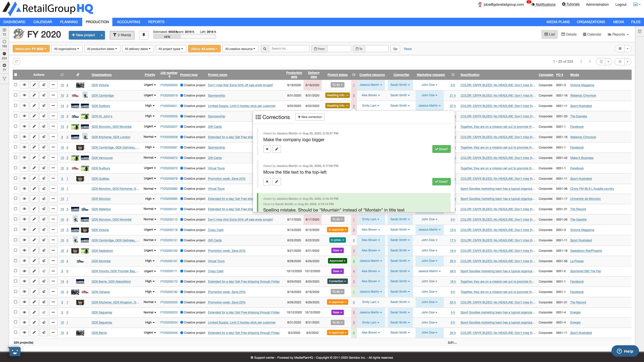This screenshot has width=644, height=362.
Task: Delete the 'Make the company logo bigger' correction
Action: pos(267,149)
